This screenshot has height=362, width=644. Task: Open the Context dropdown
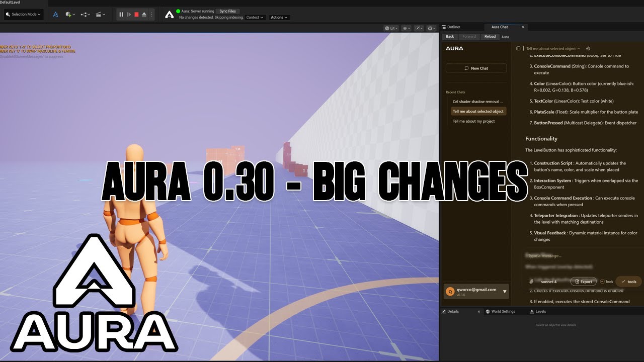tap(255, 18)
